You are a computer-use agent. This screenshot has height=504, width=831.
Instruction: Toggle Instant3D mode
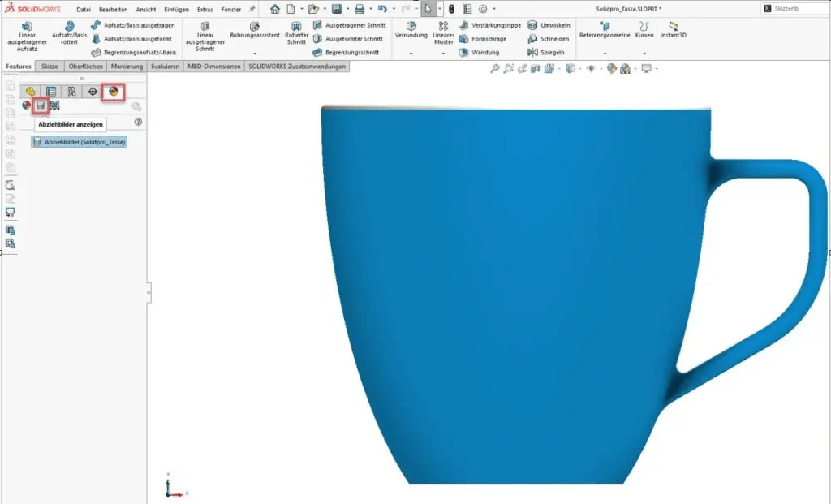coord(672,30)
